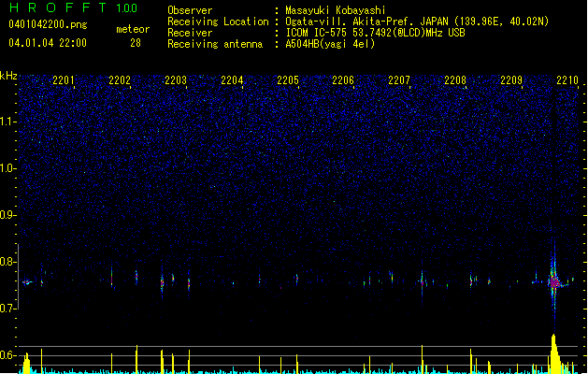The height and width of the screenshot is (374, 588).
Task: Click the 2201 time marker
Action: pyautogui.click(x=64, y=80)
